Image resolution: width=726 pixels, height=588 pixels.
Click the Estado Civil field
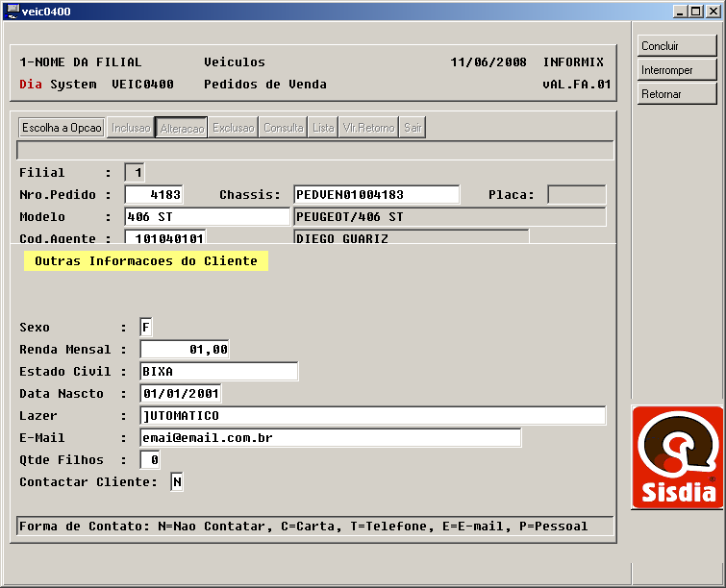pos(219,372)
